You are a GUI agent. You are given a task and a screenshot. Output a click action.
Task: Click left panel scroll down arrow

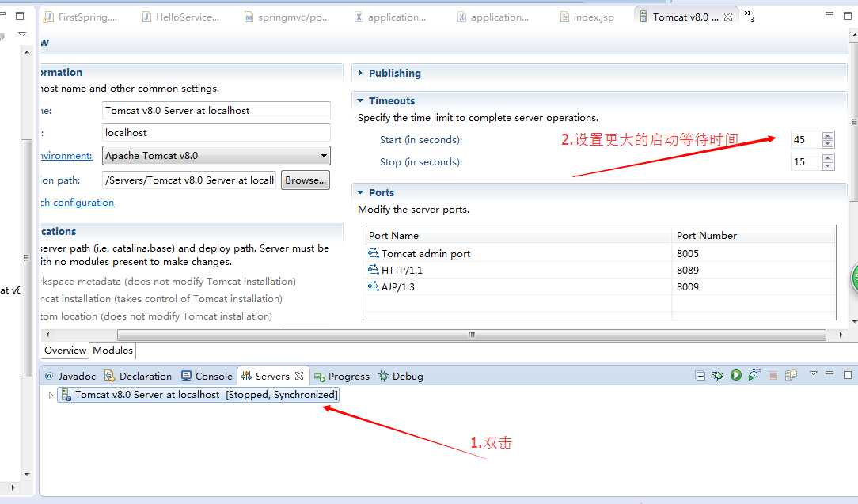[x=27, y=474]
